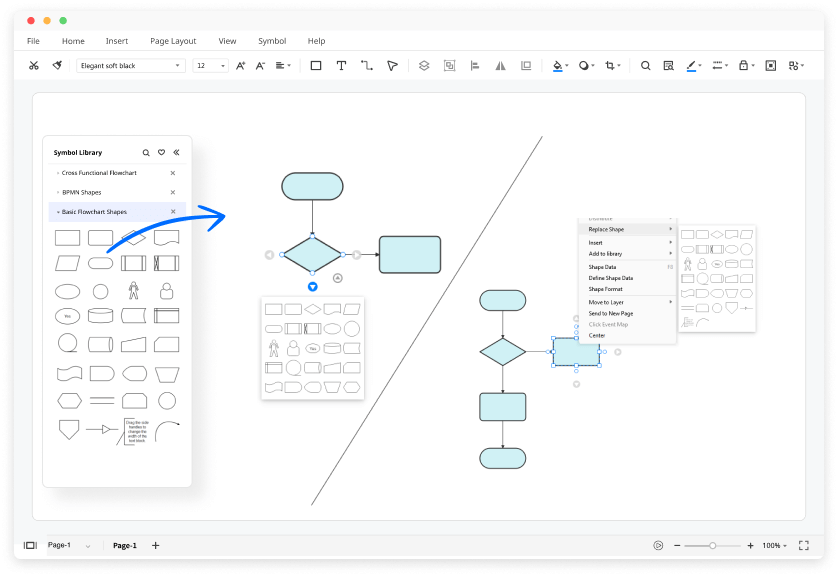Click the Find and replace icon

[x=668, y=65]
